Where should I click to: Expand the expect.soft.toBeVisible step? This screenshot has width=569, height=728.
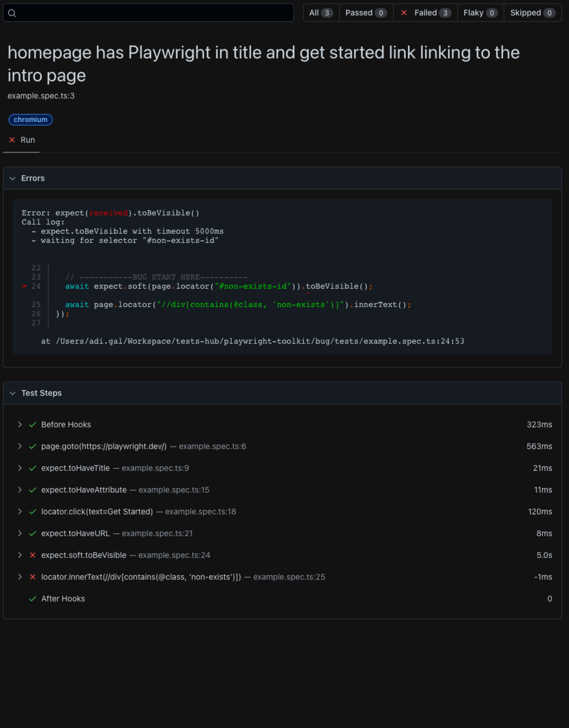tap(20, 555)
